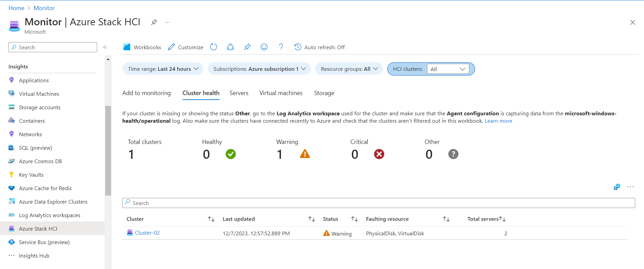Viewport: 644px width, 269px height.
Task: Click the 12/7/2023 last updated timestamp
Action: pos(256,233)
